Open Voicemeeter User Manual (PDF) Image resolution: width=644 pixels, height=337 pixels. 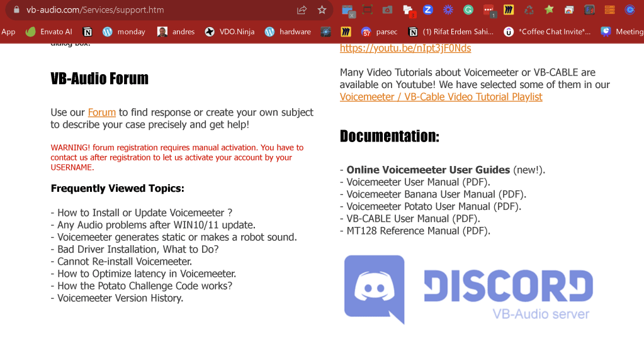(x=419, y=182)
